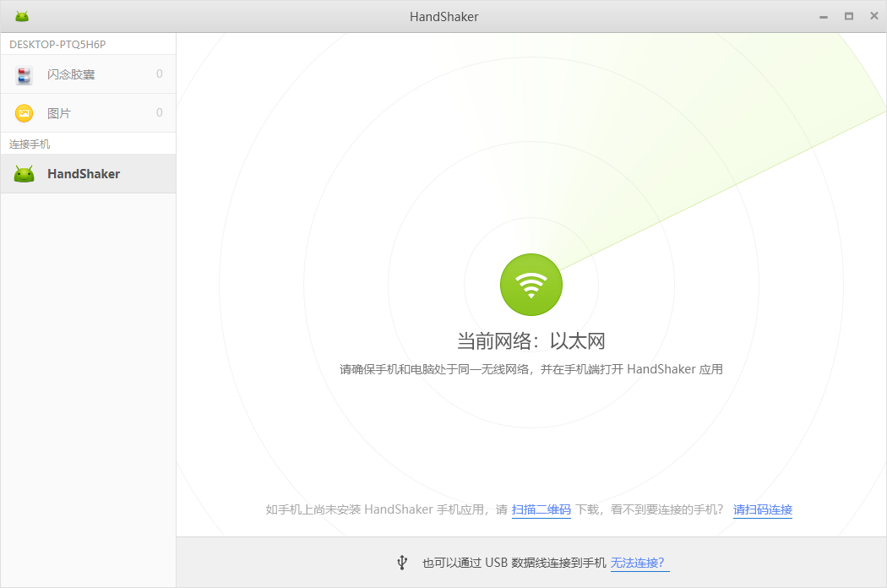
Task: Click the item count next to 闪念胶囊
Action: click(x=159, y=74)
